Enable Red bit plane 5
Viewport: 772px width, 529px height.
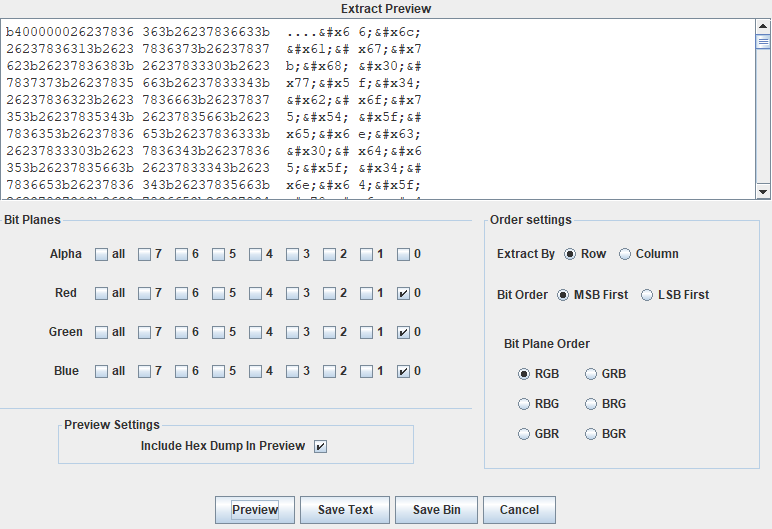click(218, 294)
